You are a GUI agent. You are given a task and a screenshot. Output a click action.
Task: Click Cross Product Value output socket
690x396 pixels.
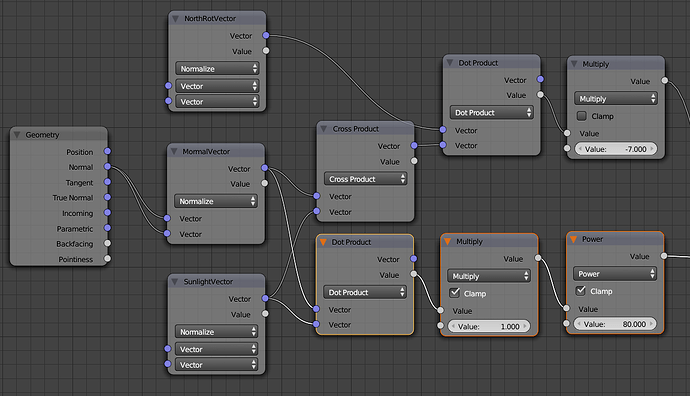coord(414,161)
